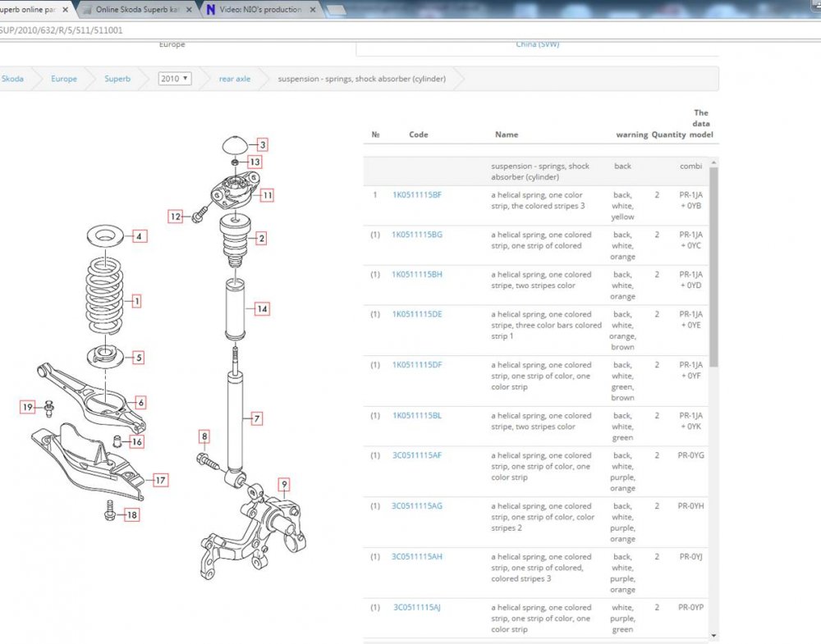Click 'suspension - springs, shock absorber' breadcrumb text
This screenshot has height=644, width=821.
tap(361, 79)
